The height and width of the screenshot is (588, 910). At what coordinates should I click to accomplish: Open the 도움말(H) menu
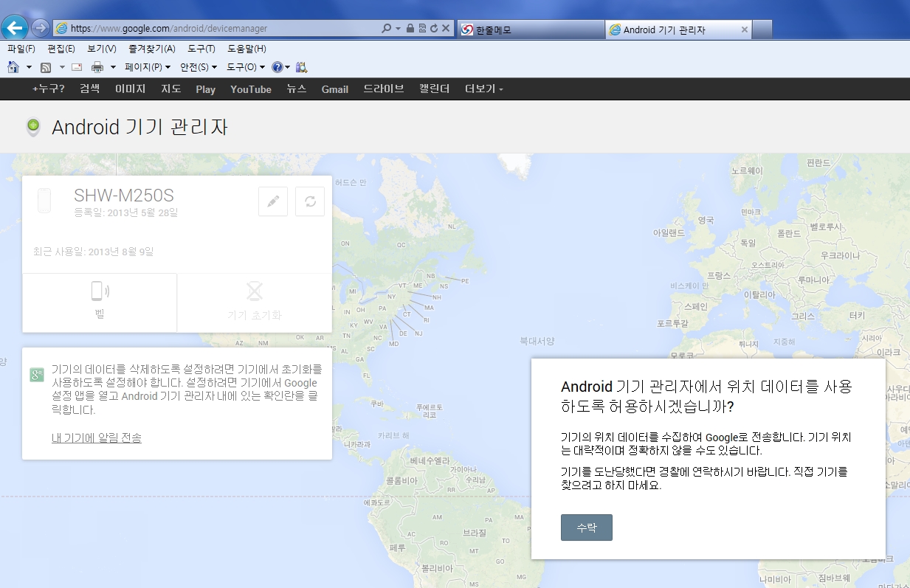tap(247, 49)
